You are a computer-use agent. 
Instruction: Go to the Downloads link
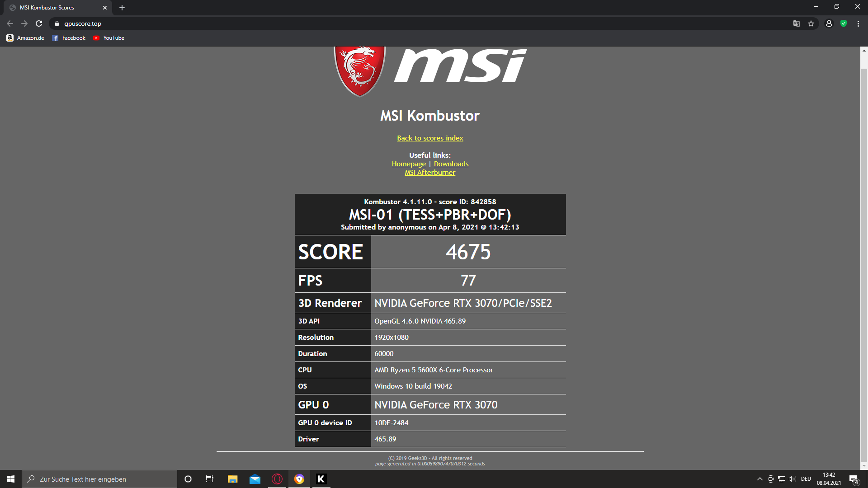[x=451, y=164]
